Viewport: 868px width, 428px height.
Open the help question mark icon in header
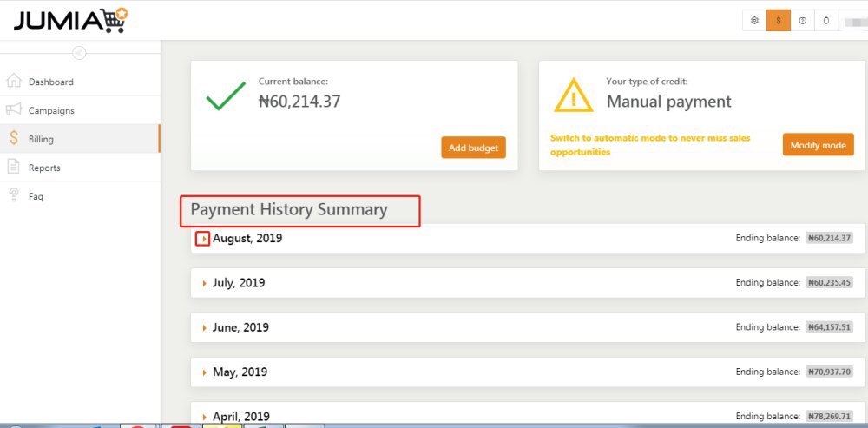pos(802,21)
